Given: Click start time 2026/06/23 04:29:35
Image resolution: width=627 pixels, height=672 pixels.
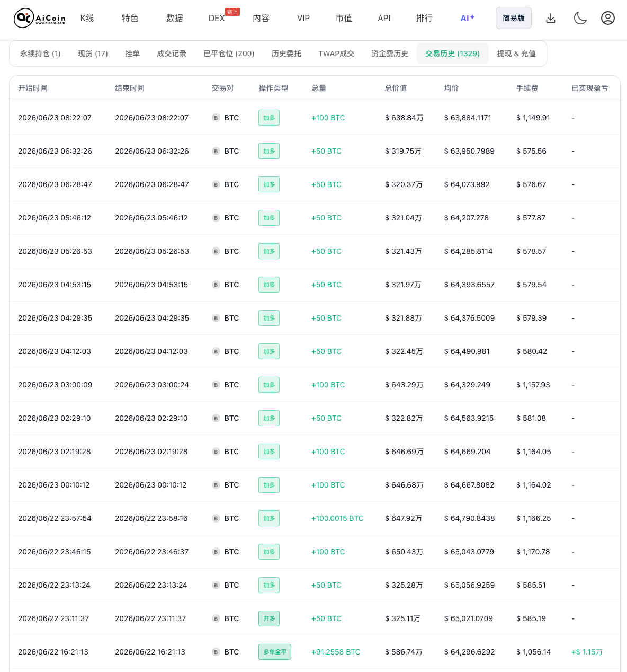Looking at the screenshot, I should [x=55, y=318].
